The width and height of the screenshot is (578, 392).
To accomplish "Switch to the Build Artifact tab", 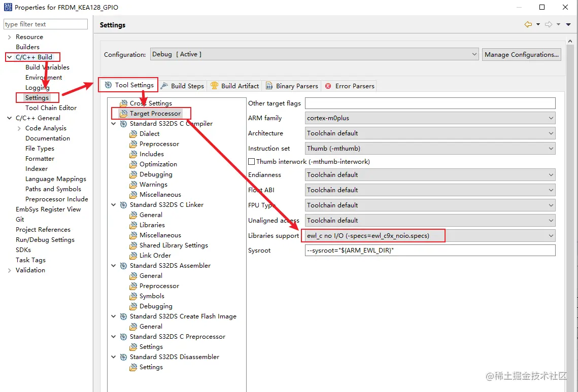I will pos(234,86).
